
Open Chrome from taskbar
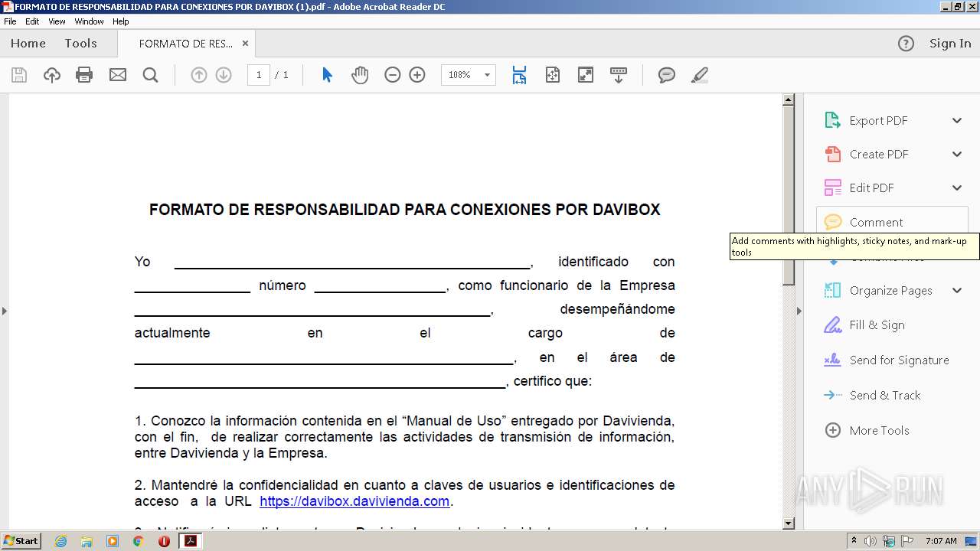point(138,541)
